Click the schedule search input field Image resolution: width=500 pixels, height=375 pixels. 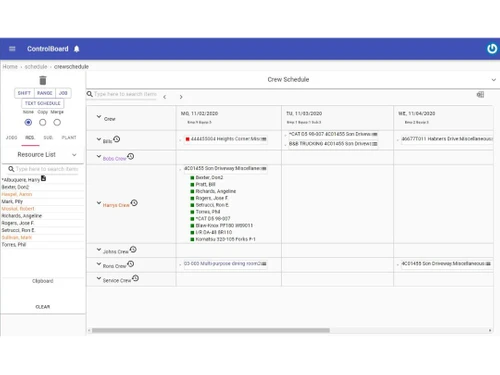pyautogui.click(x=125, y=94)
